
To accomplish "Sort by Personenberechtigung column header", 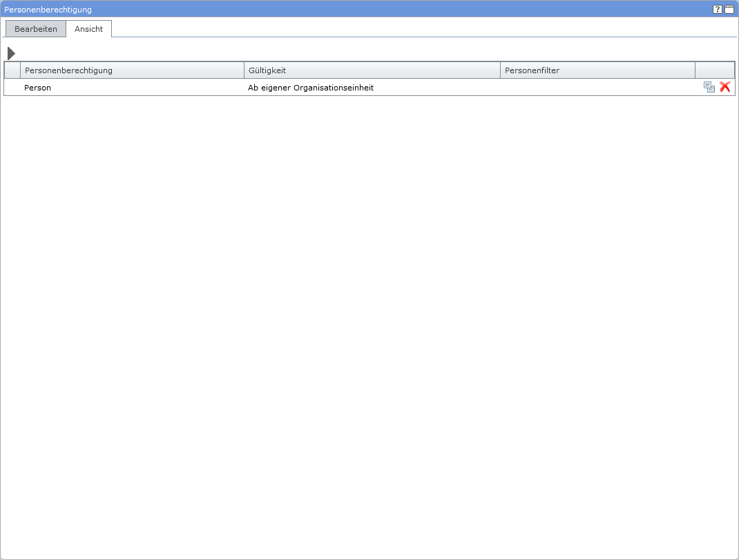I will point(131,70).
